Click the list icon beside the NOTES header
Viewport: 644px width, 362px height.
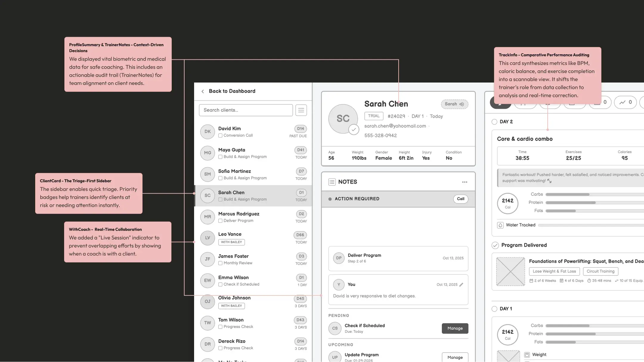[332, 182]
